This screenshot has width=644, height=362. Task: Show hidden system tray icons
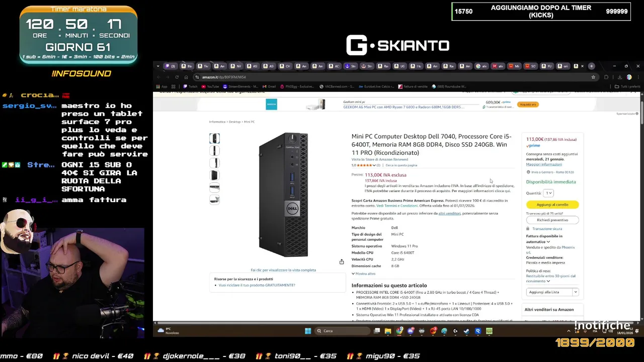569,331
